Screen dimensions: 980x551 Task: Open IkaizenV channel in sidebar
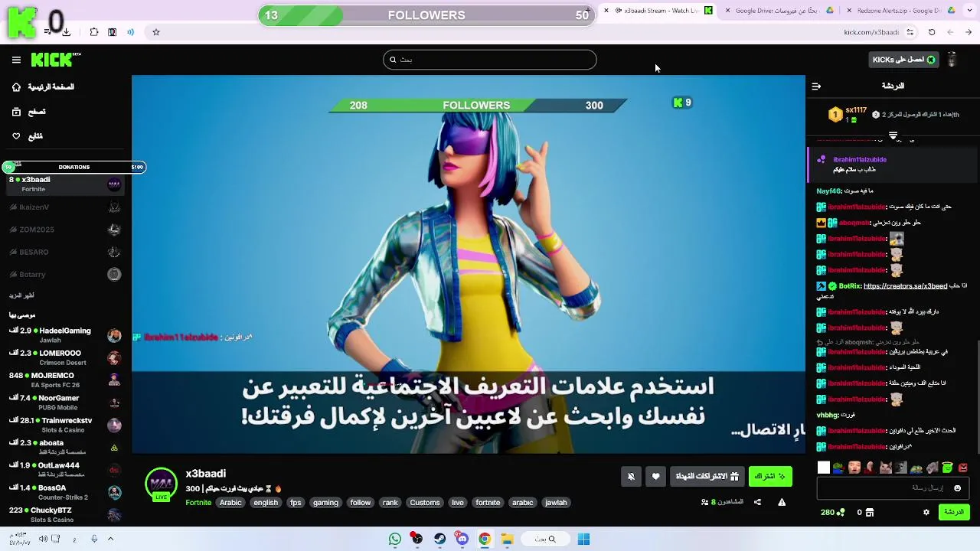pyautogui.click(x=65, y=207)
